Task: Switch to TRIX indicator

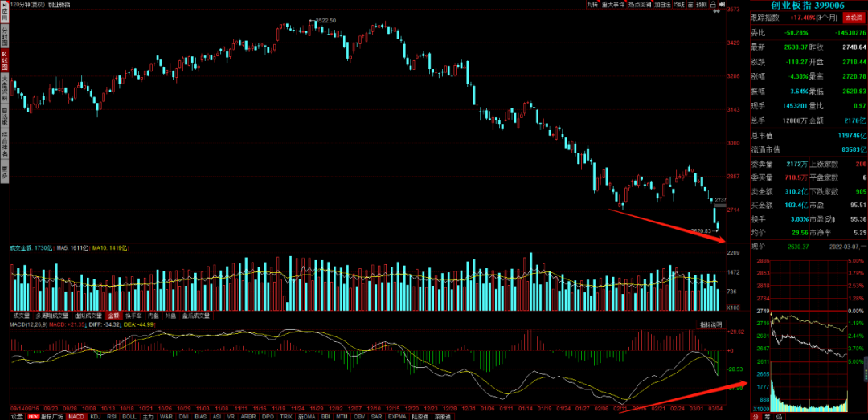Action: (286, 416)
